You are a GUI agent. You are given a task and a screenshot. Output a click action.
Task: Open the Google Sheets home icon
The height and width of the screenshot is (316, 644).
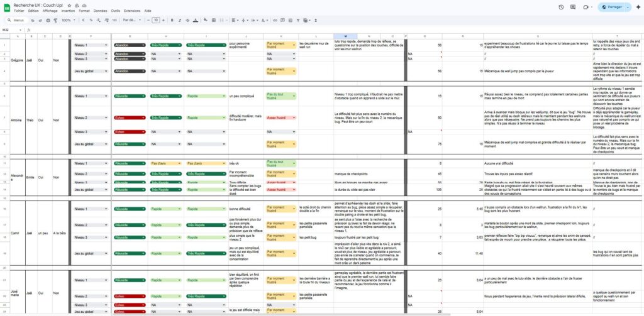(7, 8)
